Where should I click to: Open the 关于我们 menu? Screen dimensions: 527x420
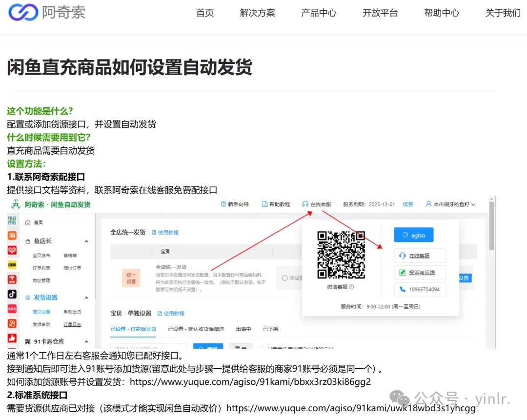click(x=503, y=13)
